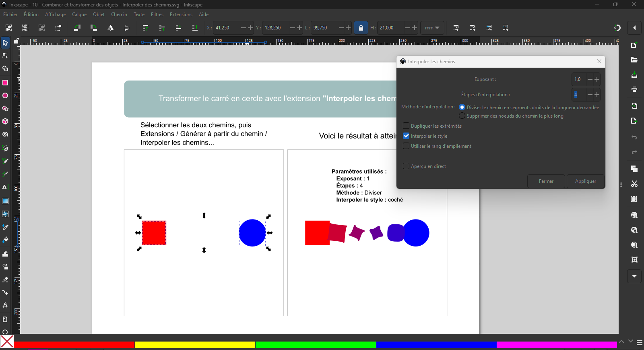Open the Édition menu
The height and width of the screenshot is (350, 644).
click(31, 14)
